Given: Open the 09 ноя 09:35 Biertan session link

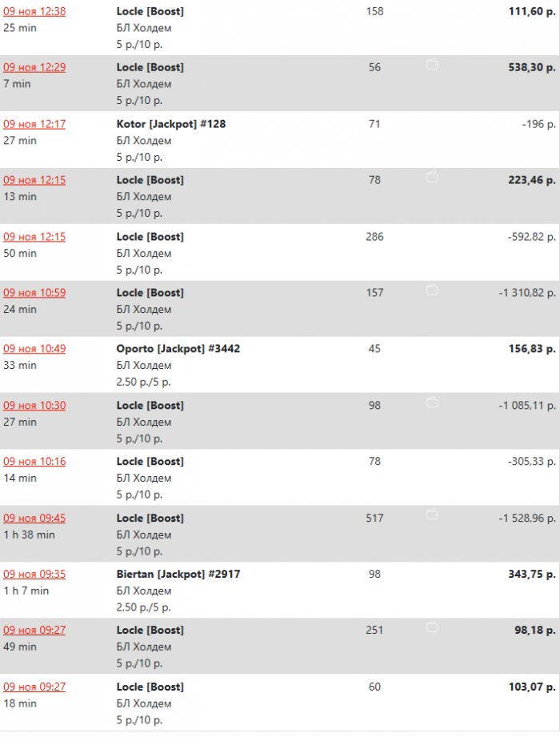Looking at the screenshot, I should pos(34,574).
